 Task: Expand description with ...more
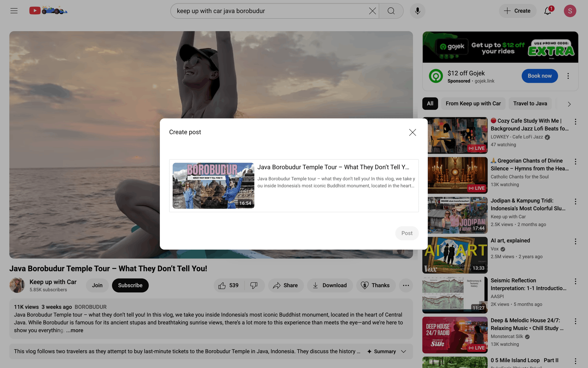point(75,330)
